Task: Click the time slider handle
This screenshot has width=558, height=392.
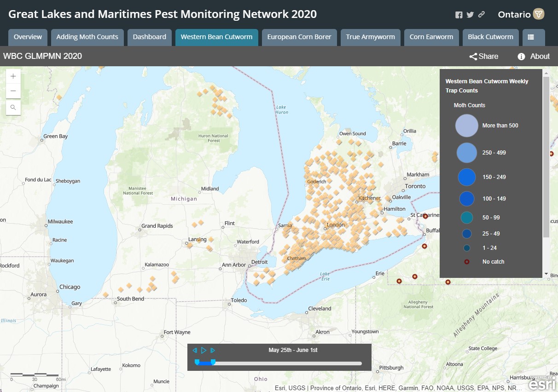Action: 212,363
